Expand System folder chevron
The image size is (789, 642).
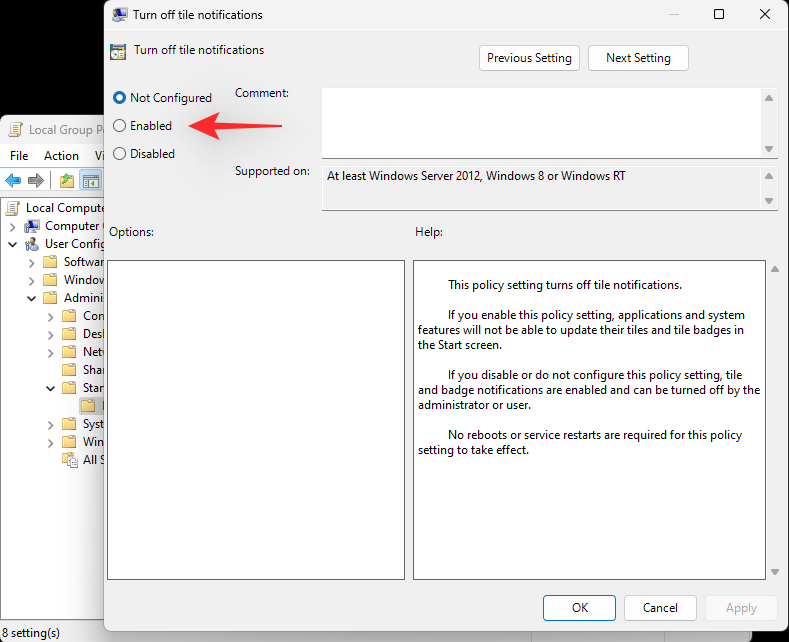coord(50,425)
